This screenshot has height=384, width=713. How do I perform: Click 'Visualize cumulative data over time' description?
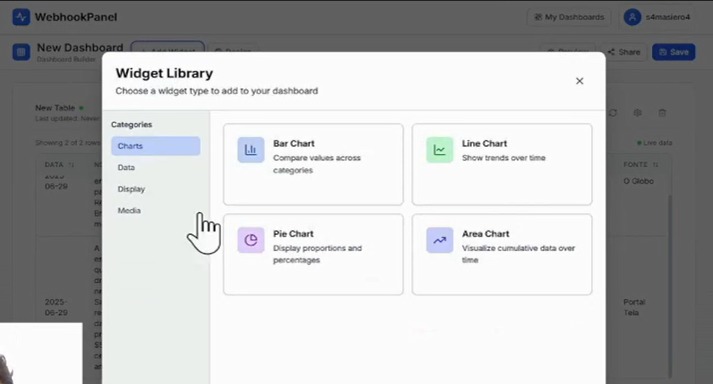coord(518,254)
